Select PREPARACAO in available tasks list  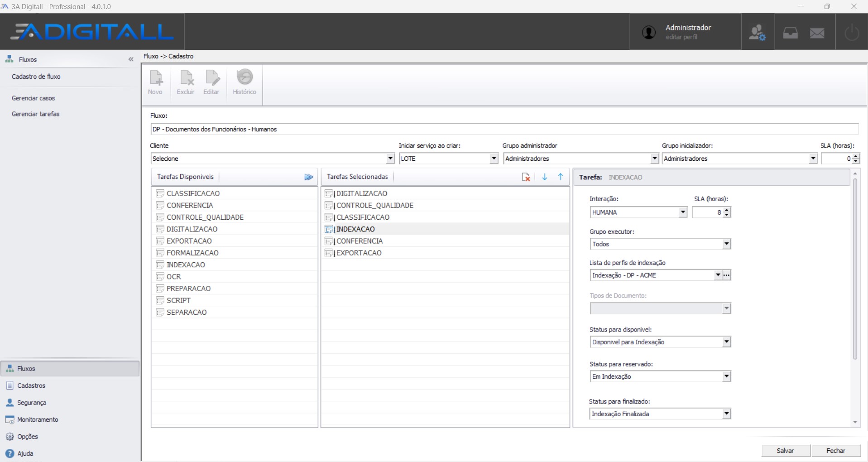coord(235,289)
